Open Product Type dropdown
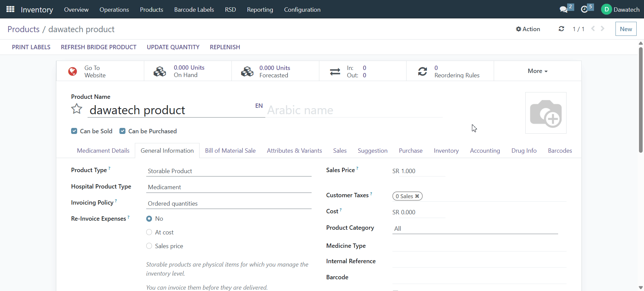 (229, 171)
